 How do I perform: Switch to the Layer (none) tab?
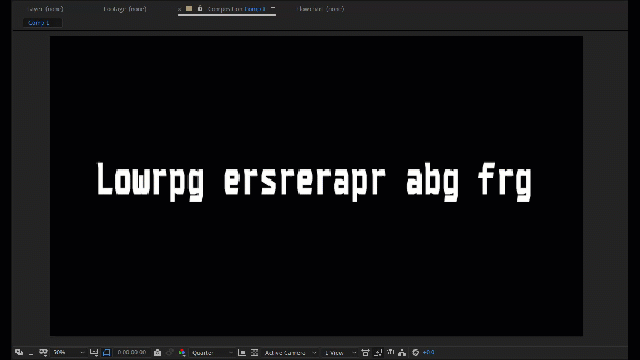click(x=47, y=9)
